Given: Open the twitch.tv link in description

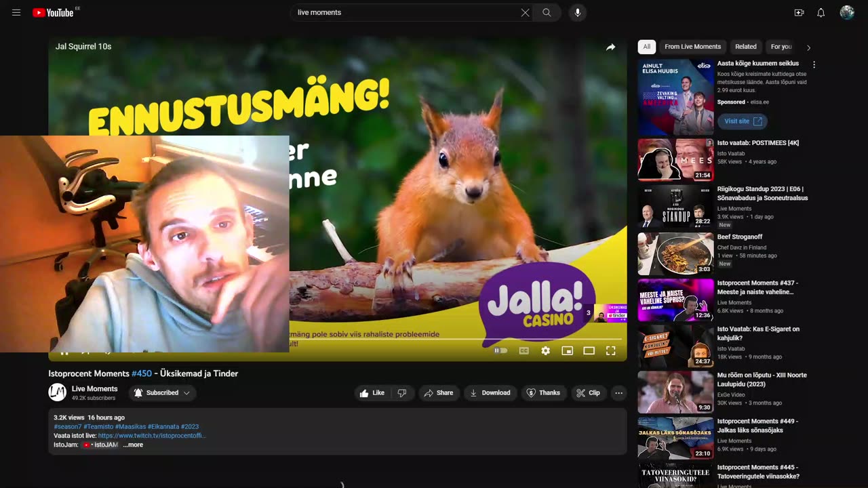Looking at the screenshot, I should (152, 436).
